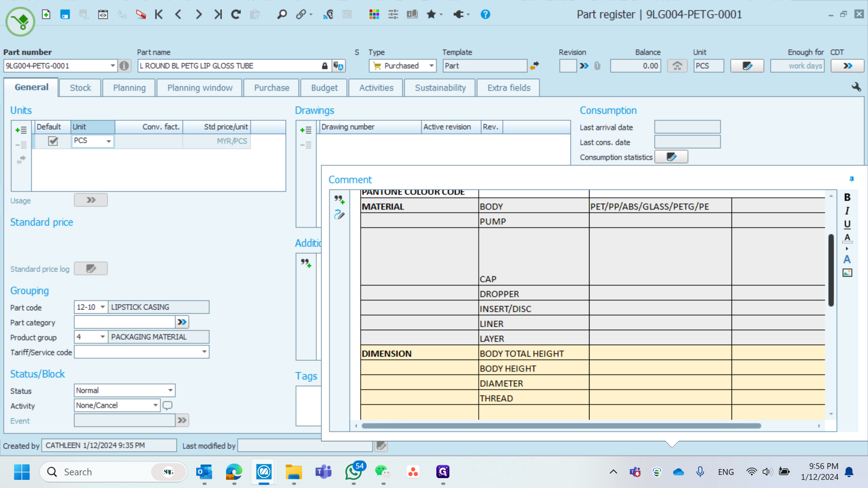
Task: Toggle the Default checkbox for PCS unit
Action: tap(53, 141)
